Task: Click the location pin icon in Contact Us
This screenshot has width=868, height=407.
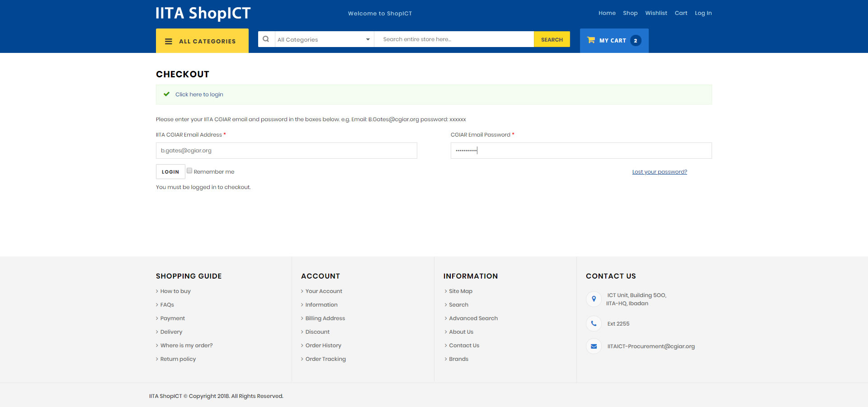Action: coord(594,299)
